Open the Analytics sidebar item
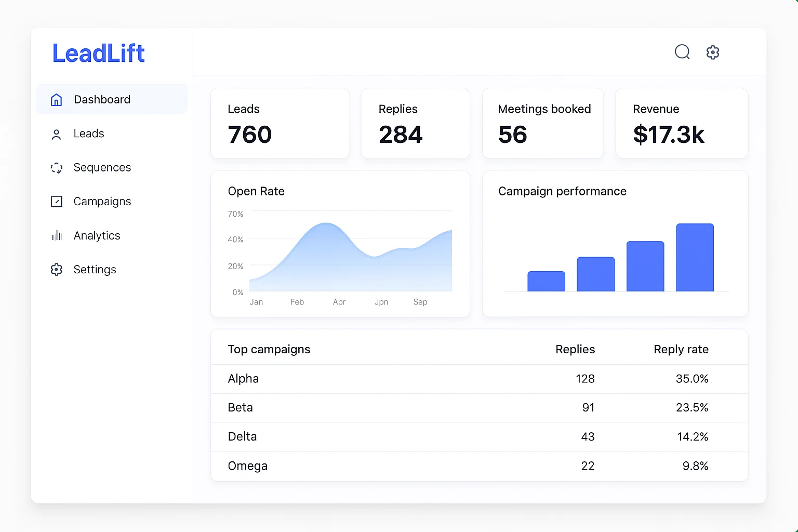Screen dimensions: 798x532 [x=97, y=236]
